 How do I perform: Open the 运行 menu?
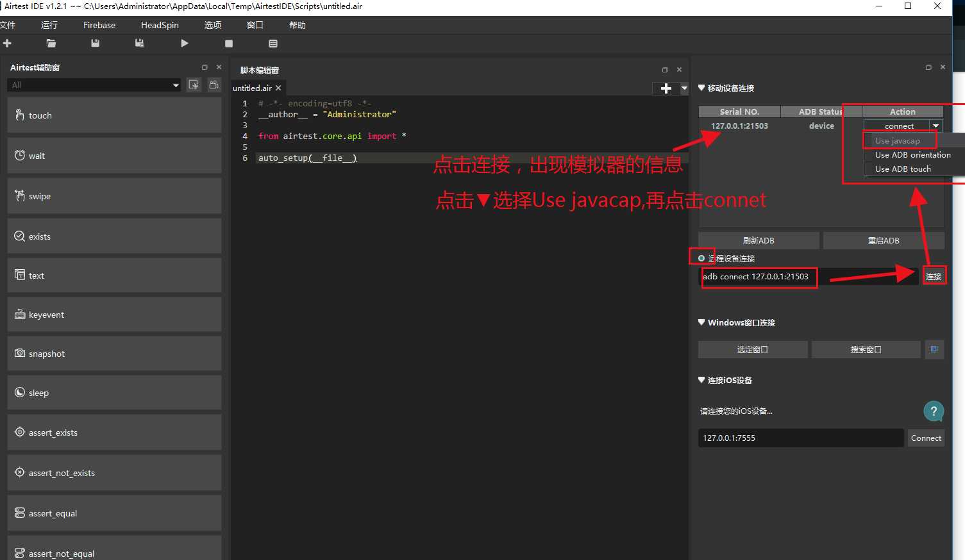49,25
